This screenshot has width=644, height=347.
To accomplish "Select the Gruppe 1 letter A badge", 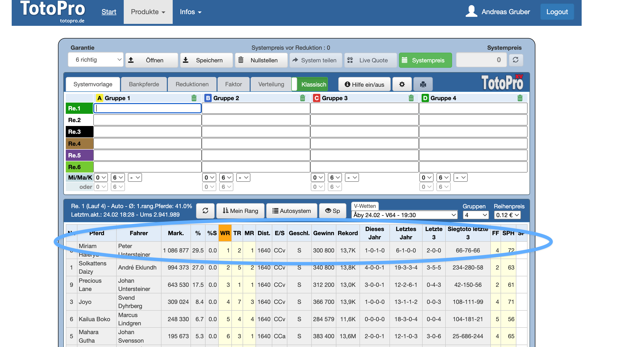I will click(100, 98).
